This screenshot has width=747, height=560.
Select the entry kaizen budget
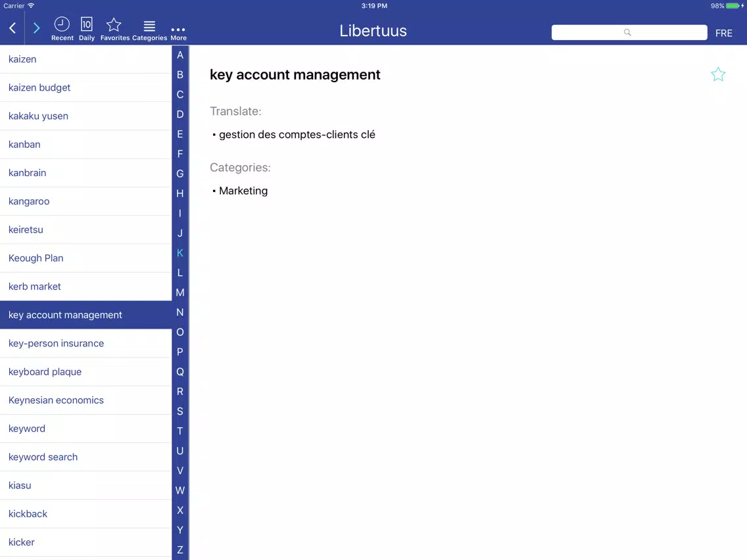pyautogui.click(x=85, y=87)
